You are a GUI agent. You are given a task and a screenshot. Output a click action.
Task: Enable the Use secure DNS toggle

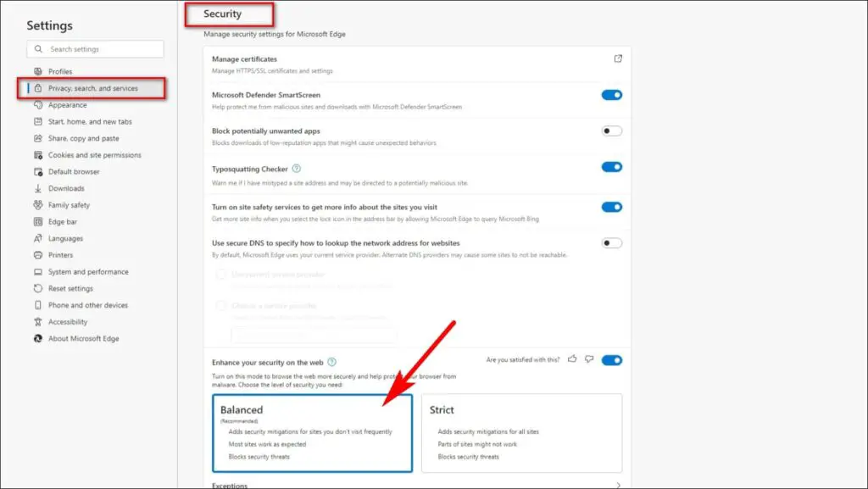(612, 243)
